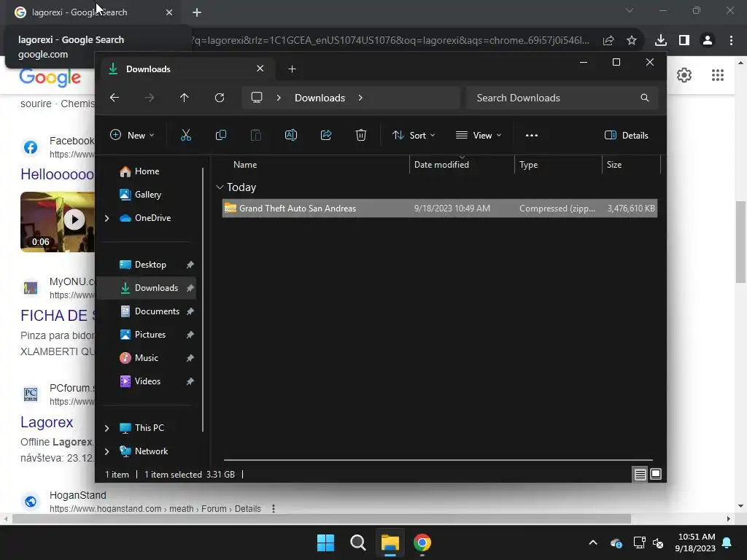Sort by the Size column header
Viewport: 747px width, 560px height.
pos(614,165)
